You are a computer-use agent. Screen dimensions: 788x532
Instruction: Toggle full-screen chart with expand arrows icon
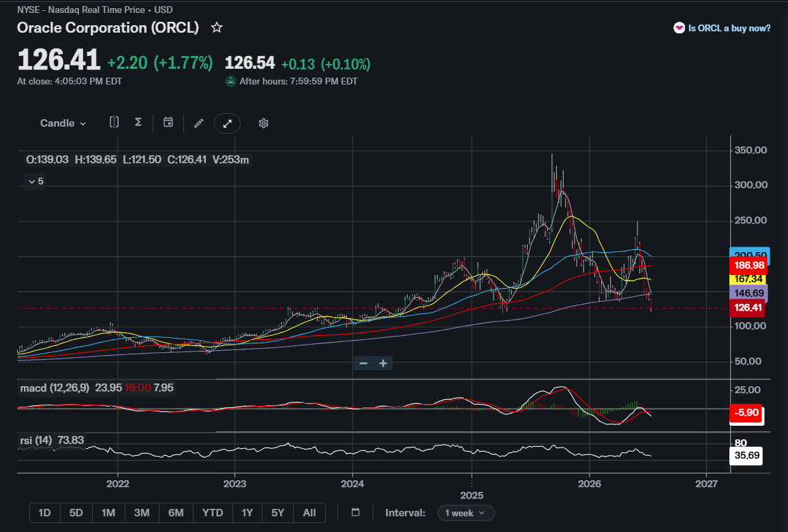point(227,123)
